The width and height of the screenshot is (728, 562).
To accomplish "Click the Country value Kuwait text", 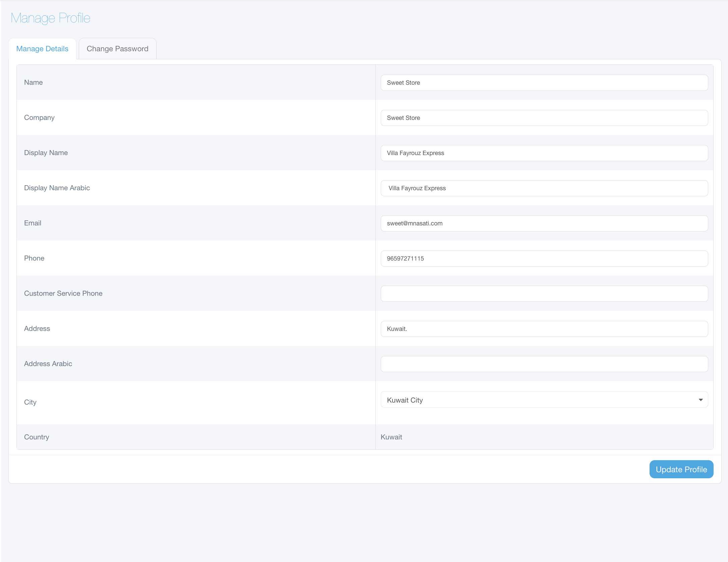I will coord(391,437).
